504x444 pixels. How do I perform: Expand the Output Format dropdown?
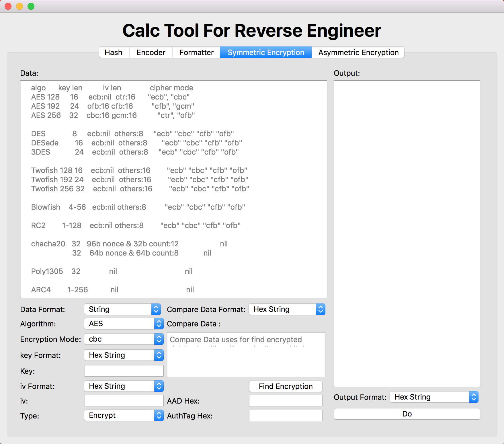pyautogui.click(x=434, y=397)
